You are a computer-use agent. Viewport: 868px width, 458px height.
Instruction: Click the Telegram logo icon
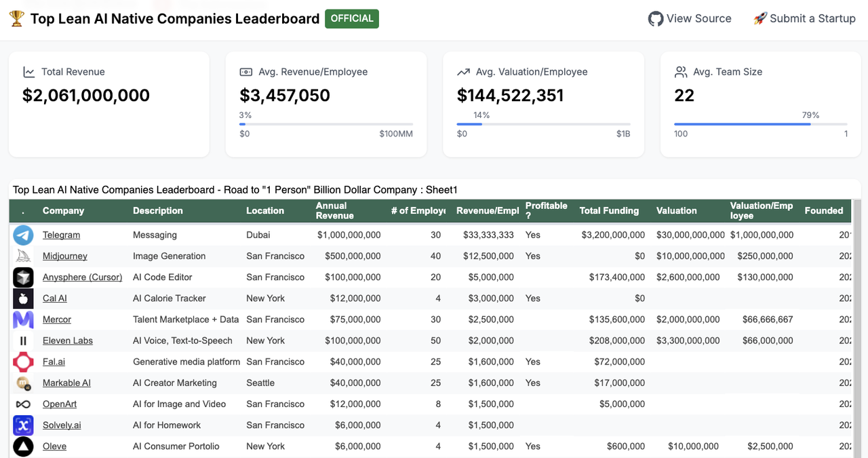[23, 235]
